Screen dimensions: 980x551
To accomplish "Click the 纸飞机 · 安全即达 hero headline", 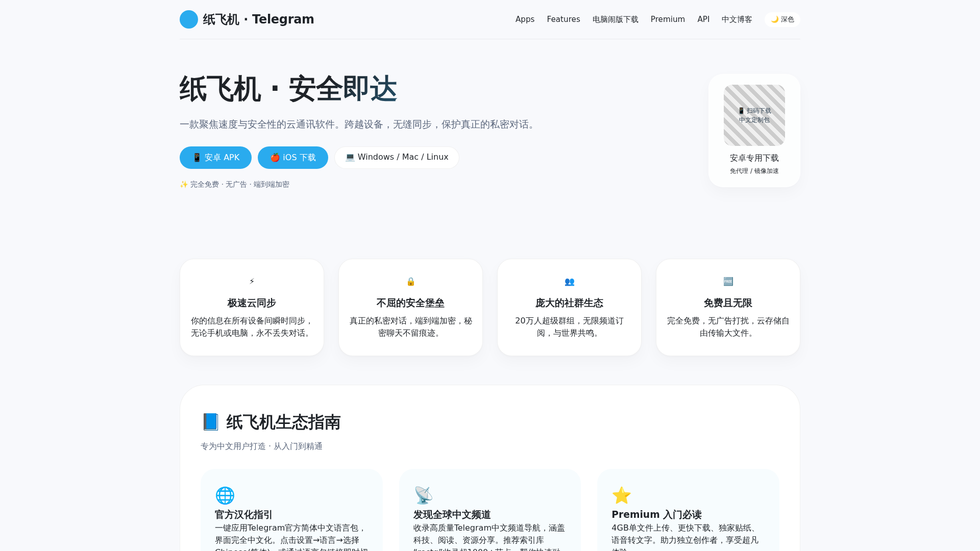I will (288, 89).
